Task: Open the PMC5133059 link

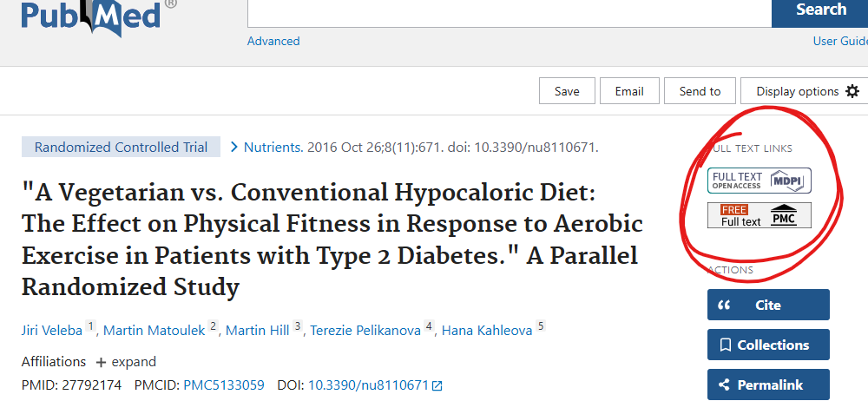Action: (x=224, y=385)
